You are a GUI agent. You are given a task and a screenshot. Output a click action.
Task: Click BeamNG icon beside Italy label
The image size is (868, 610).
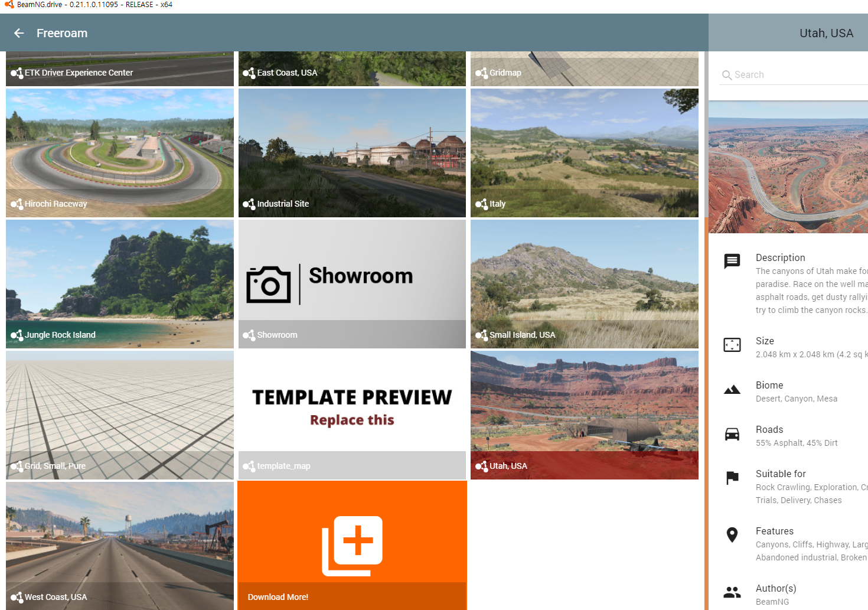481,204
